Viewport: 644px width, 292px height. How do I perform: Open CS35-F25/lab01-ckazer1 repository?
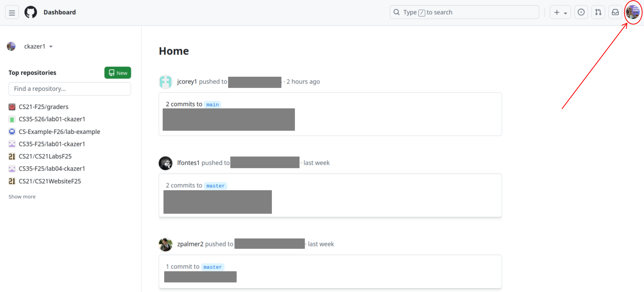[52, 144]
